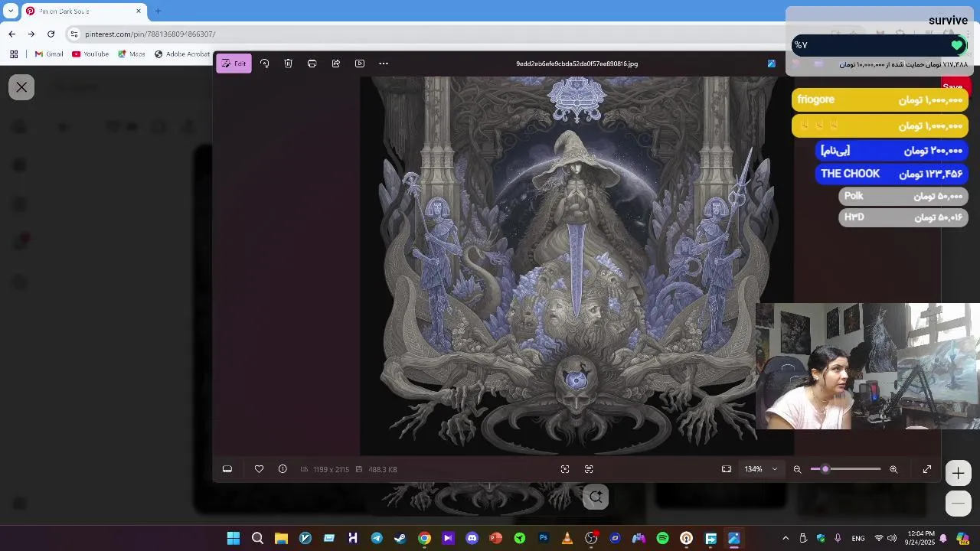Adjust the Photos zoom slider
The height and width of the screenshot is (551, 980).
[845, 469]
